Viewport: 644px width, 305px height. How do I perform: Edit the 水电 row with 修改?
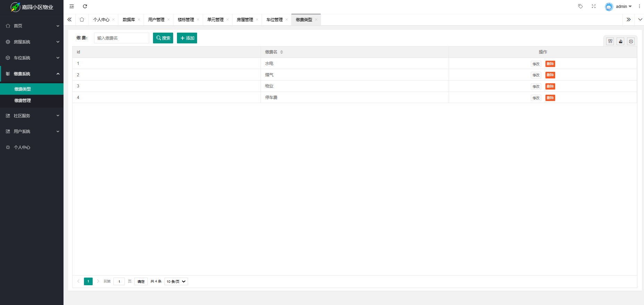tap(536, 64)
